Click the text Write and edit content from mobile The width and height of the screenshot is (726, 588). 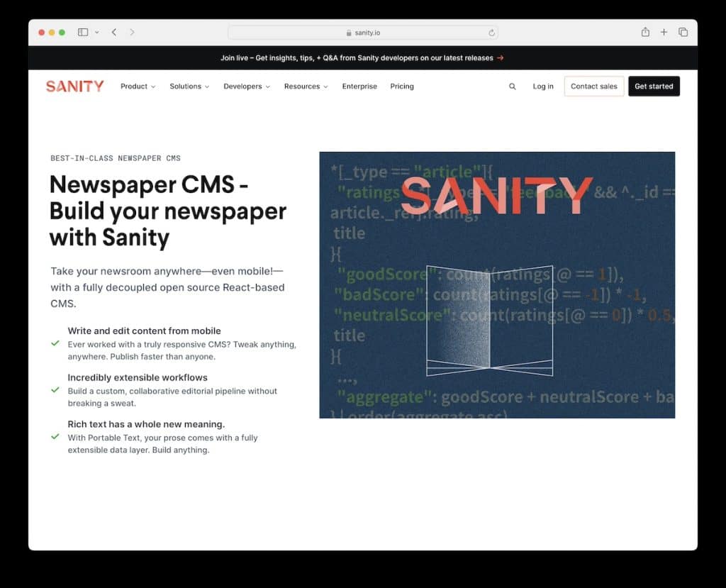(x=144, y=331)
